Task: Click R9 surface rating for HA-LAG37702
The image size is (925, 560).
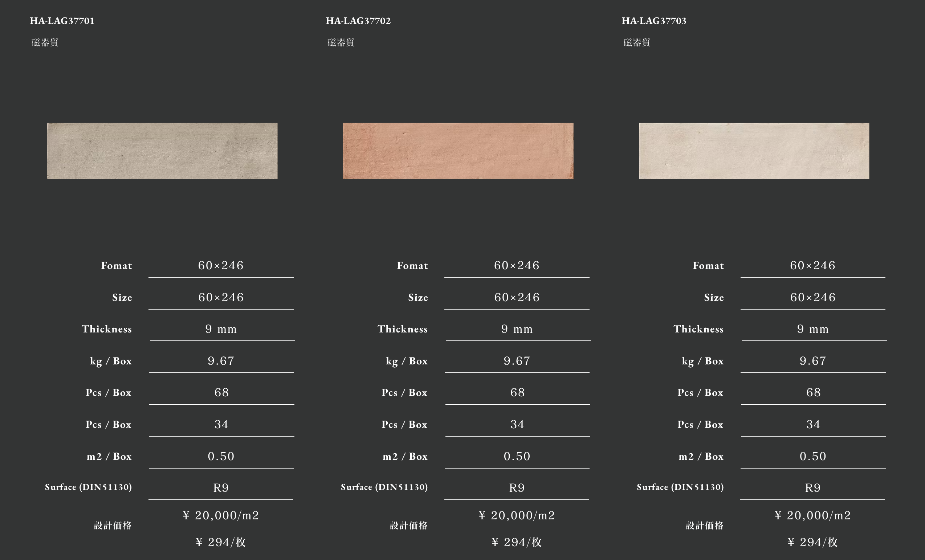Action: 517,488
